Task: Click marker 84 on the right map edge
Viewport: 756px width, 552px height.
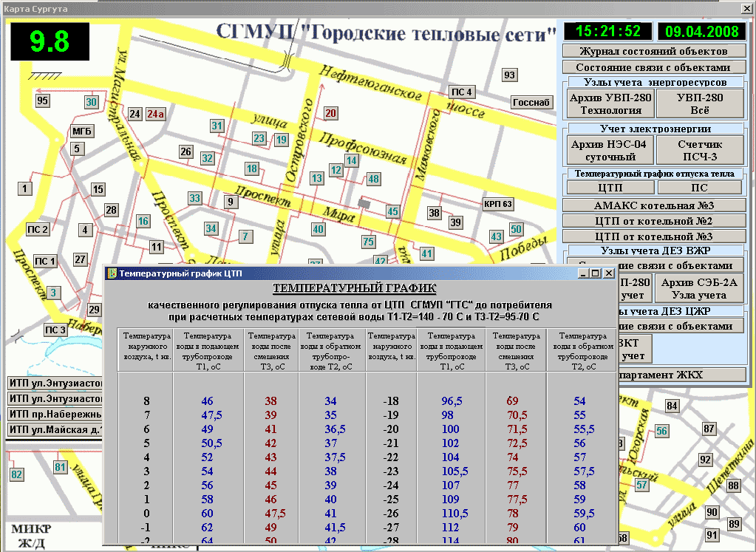Action: tap(673, 406)
